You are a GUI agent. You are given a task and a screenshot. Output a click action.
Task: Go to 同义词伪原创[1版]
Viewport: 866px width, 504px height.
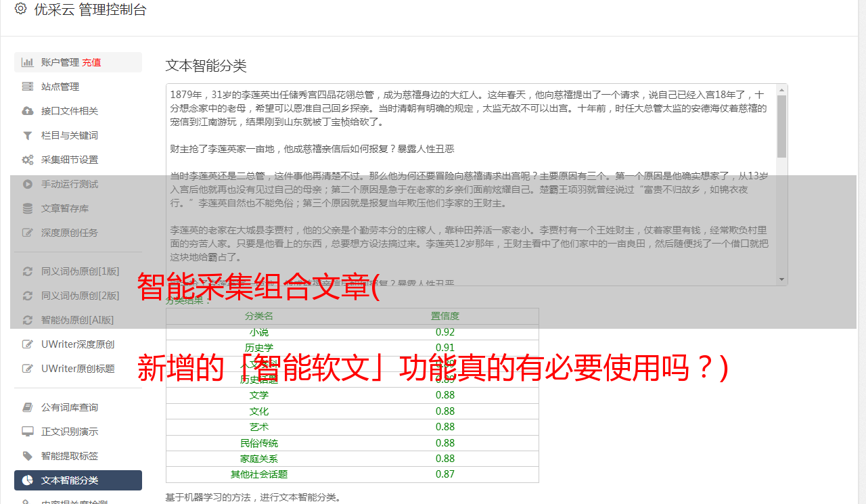click(78, 271)
